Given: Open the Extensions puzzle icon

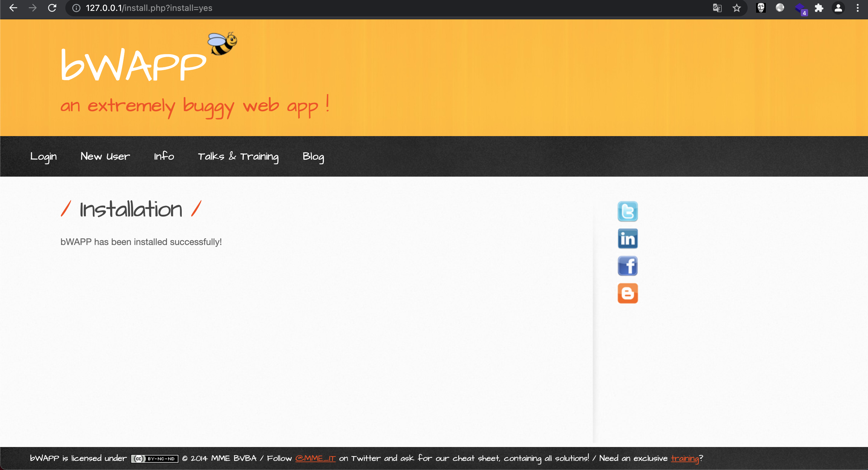Looking at the screenshot, I should [819, 8].
